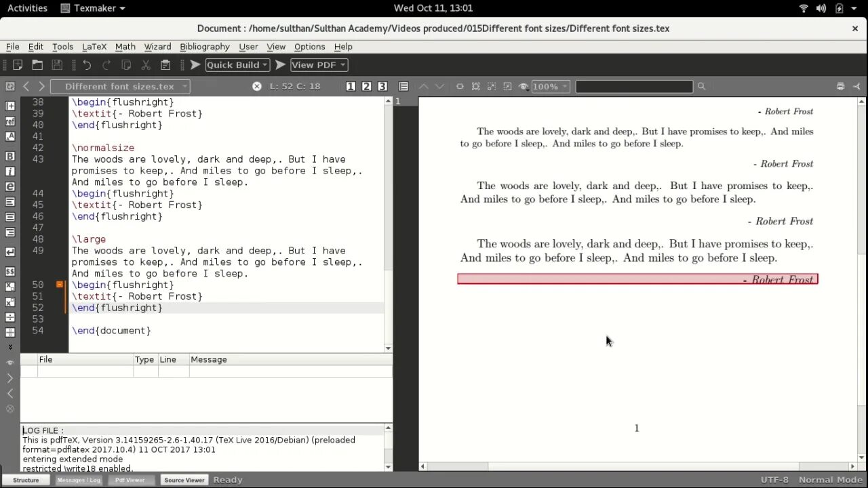Image resolution: width=868 pixels, height=488 pixels.
Task: Click the New document icon
Action: click(18, 65)
